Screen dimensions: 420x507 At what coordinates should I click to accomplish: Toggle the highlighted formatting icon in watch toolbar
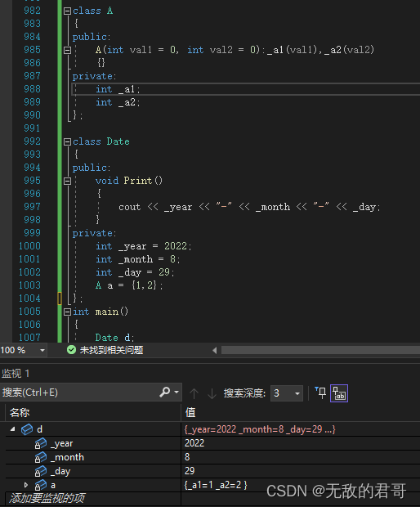pos(339,393)
